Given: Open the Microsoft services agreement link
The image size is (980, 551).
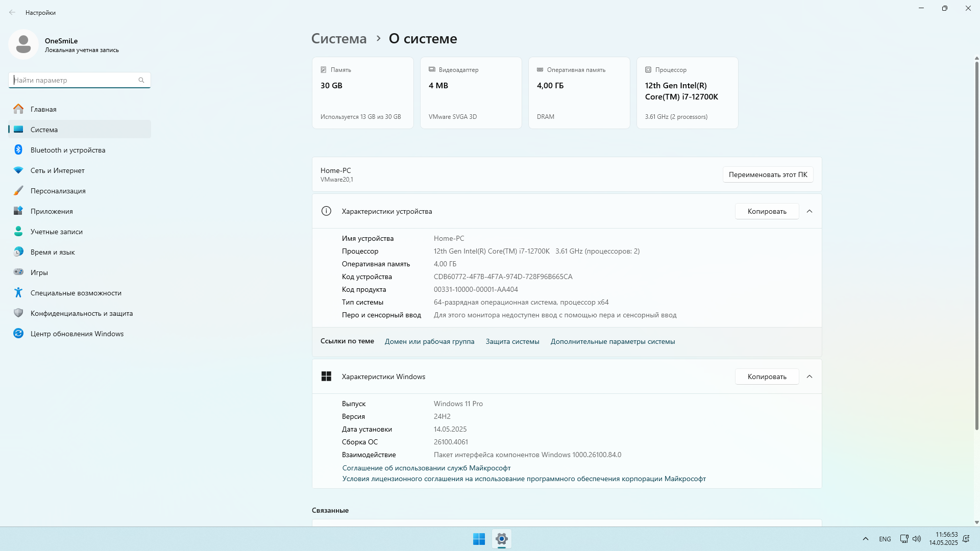Looking at the screenshot, I should point(426,468).
